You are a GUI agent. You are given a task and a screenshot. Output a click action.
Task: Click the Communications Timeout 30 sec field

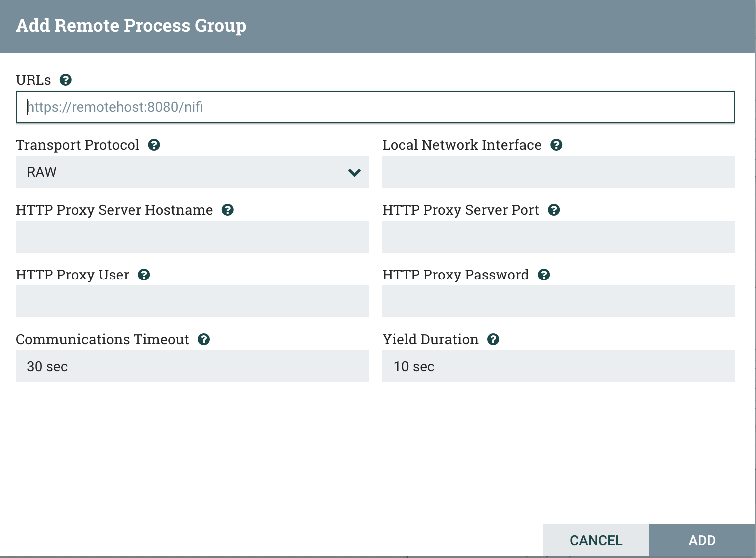(192, 366)
